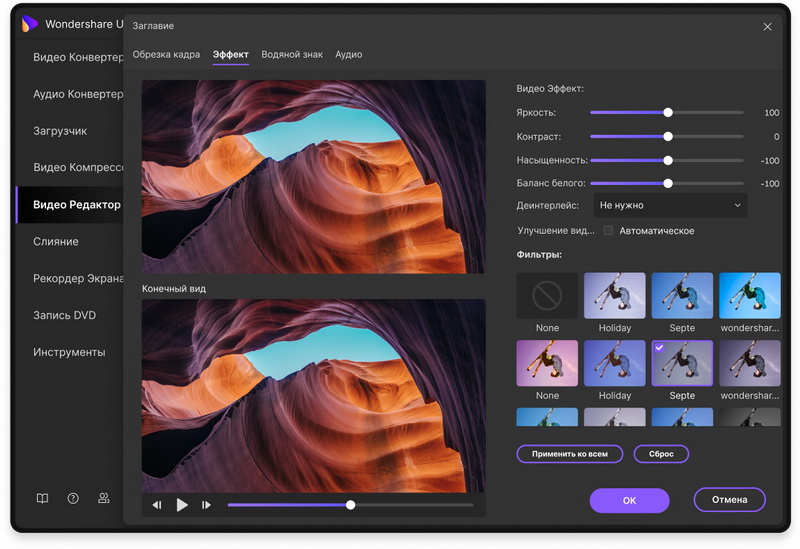Switch to the Водяной знак tab

(292, 55)
